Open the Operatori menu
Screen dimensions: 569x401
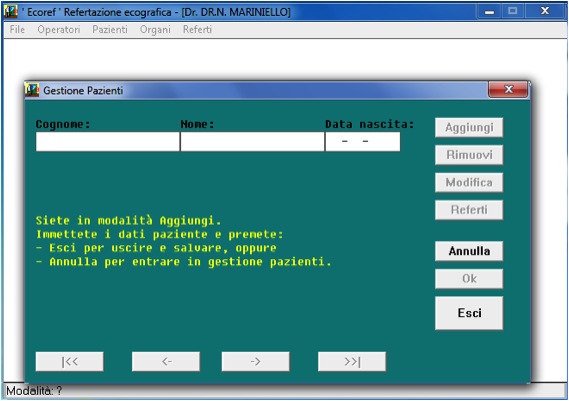click(59, 29)
